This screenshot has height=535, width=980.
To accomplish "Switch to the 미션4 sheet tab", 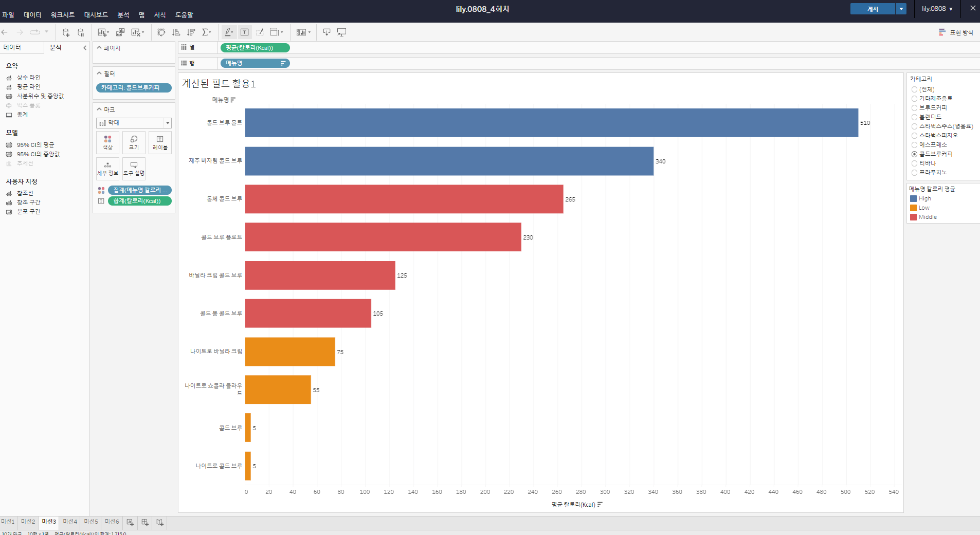I will pos(70,522).
